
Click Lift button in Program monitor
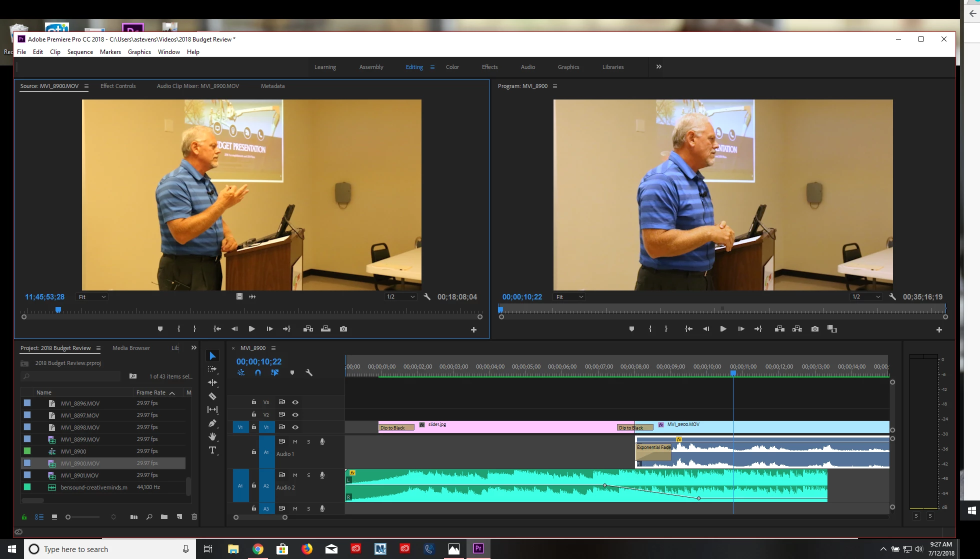pos(779,329)
